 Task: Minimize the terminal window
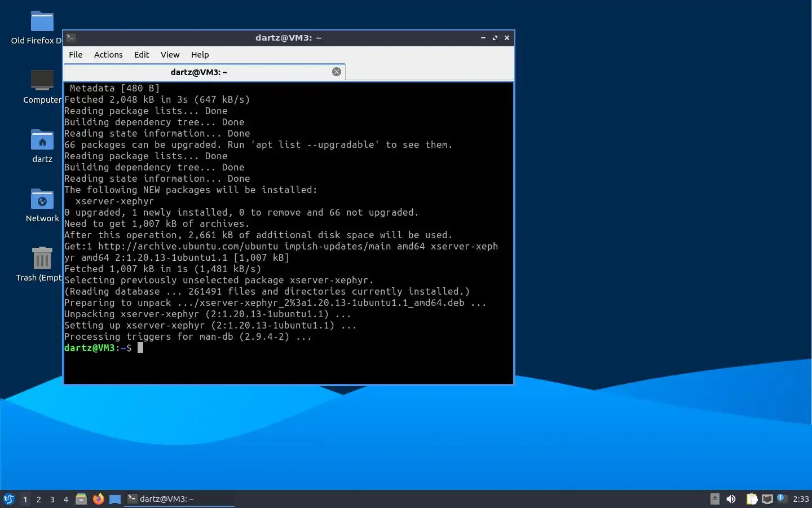pyautogui.click(x=483, y=38)
